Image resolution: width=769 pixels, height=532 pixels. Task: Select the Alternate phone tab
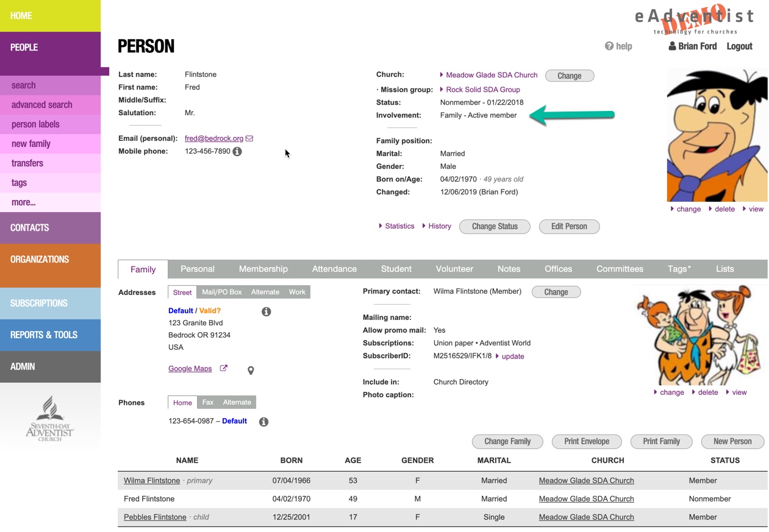click(237, 402)
